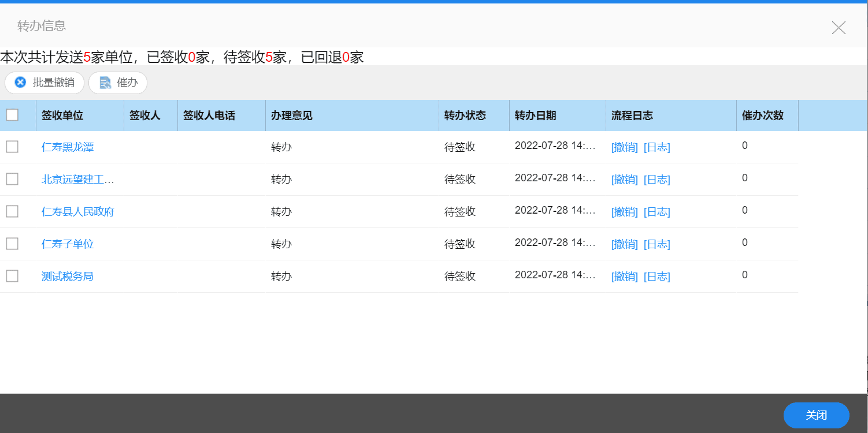This screenshot has height=433, width=868.
Task: Check the checkbox for 仁寿县人民政府 row
Action: [x=12, y=211]
